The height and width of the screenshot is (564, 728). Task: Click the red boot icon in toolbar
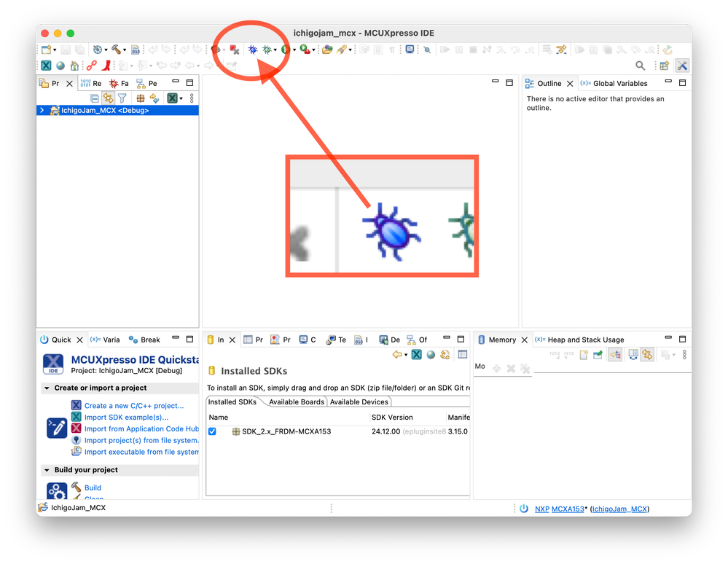(106, 66)
